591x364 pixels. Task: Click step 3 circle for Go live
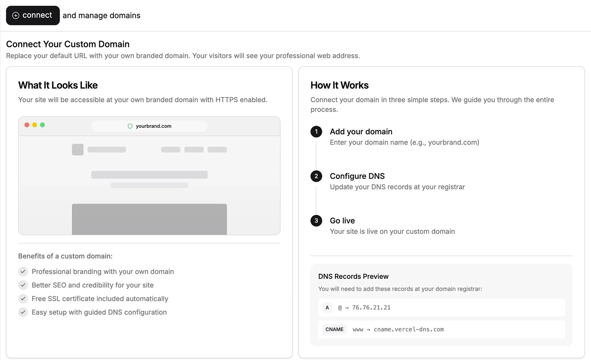(316, 221)
